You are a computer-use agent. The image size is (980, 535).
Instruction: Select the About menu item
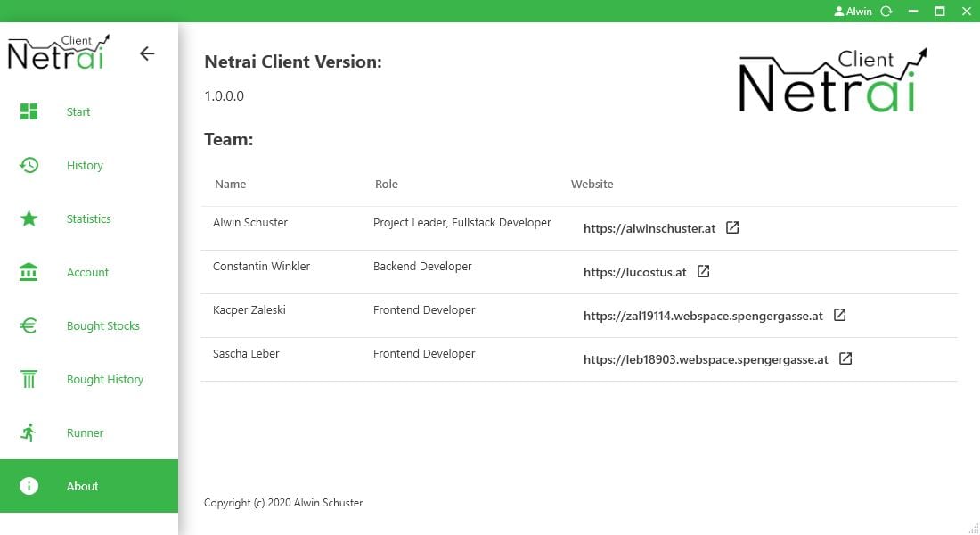point(89,486)
